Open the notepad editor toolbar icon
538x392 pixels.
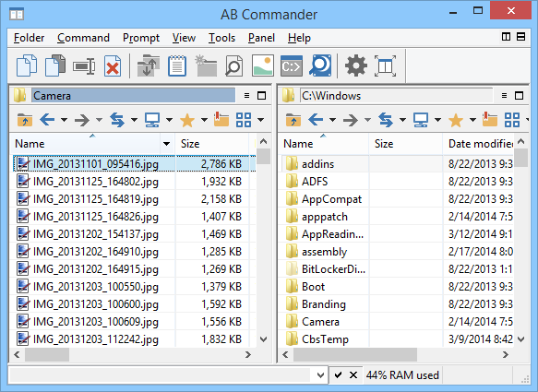pyautogui.click(x=177, y=65)
